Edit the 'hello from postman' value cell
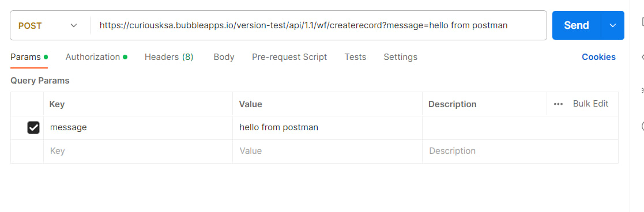Viewport: 644px width, 212px height. (x=327, y=127)
